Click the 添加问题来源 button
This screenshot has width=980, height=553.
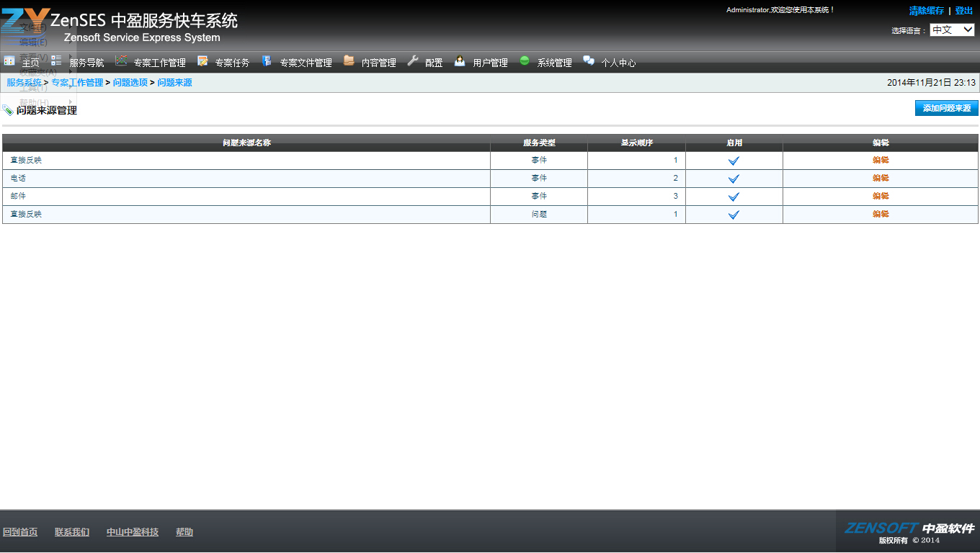(946, 108)
